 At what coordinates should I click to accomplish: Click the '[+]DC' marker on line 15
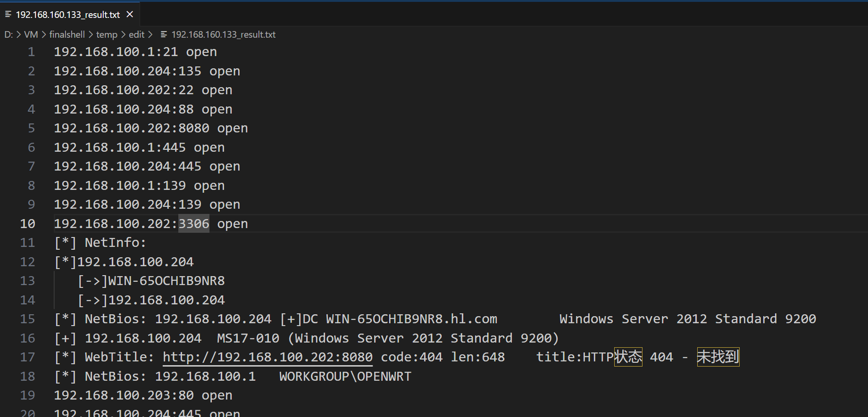pyautogui.click(x=299, y=319)
